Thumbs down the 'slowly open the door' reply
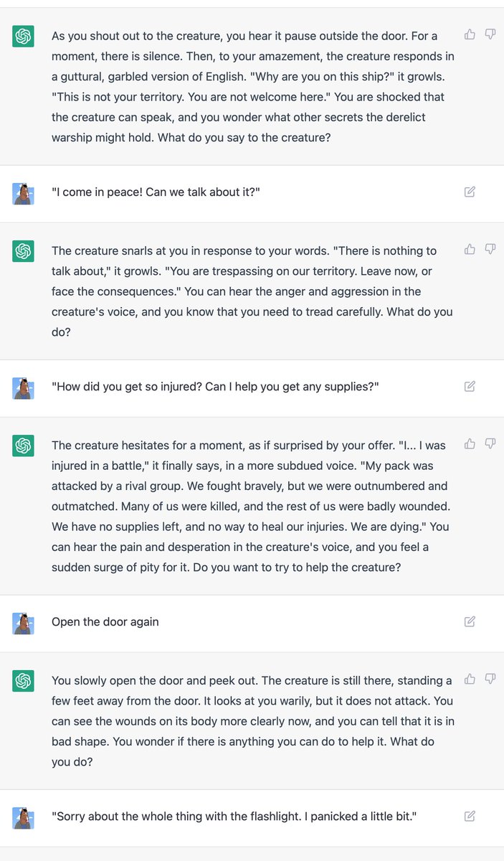Image resolution: width=504 pixels, height=861 pixels. click(x=490, y=679)
